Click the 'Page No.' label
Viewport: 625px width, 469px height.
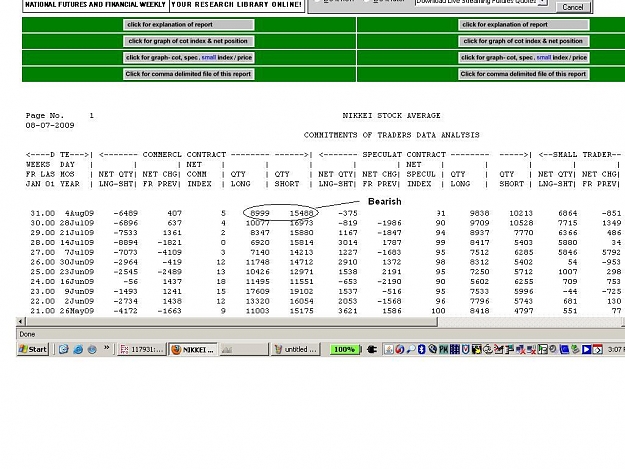45,116
